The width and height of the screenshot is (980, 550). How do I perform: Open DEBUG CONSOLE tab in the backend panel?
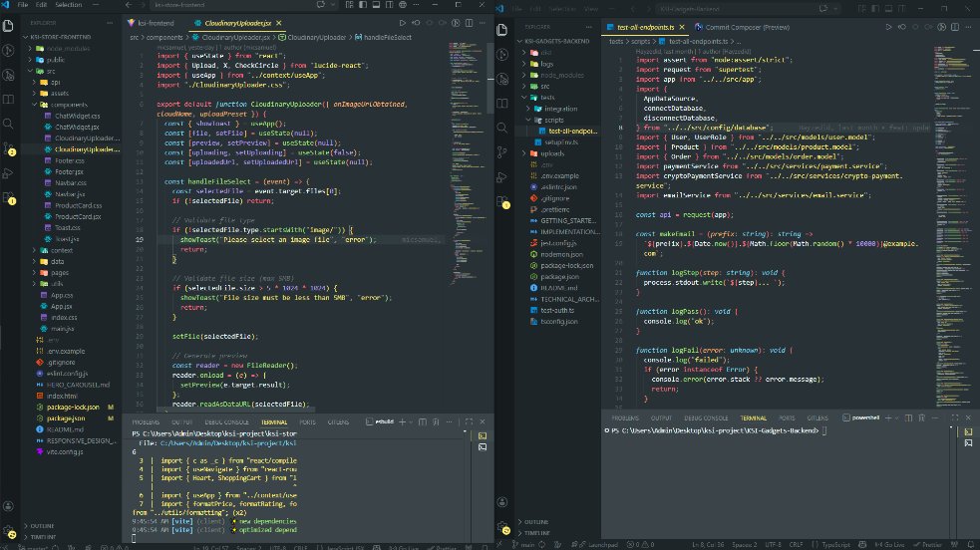[x=706, y=417]
